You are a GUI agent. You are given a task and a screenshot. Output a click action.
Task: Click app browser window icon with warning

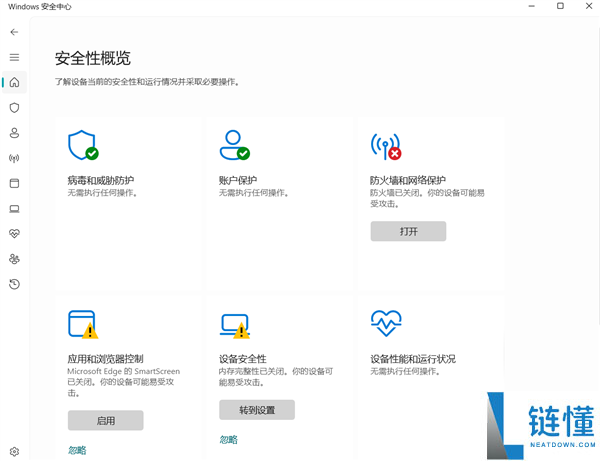tap(83, 324)
